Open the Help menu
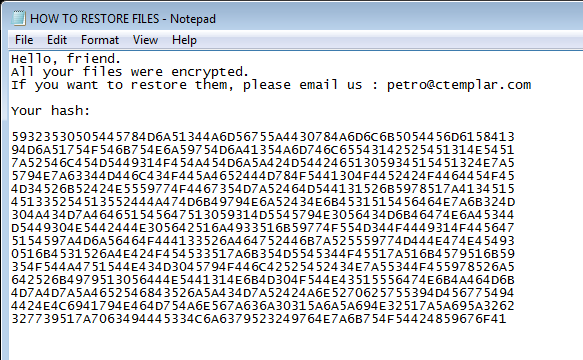 coord(184,40)
